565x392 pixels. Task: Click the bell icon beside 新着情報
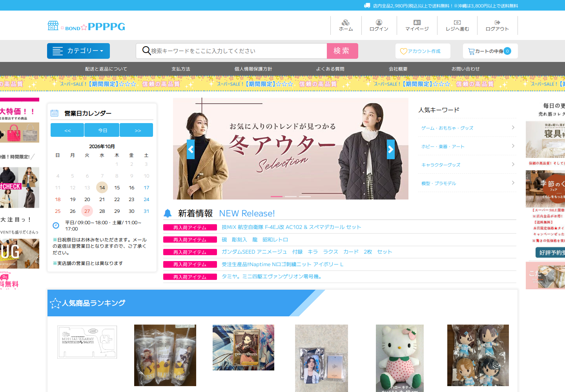(168, 213)
